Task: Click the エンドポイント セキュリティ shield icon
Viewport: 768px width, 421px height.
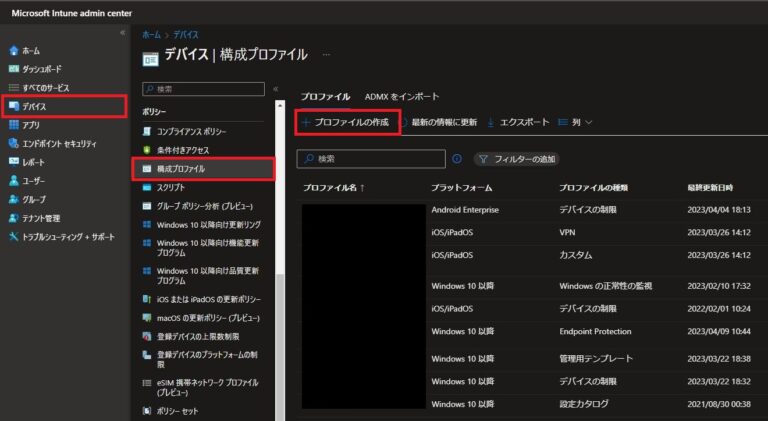Action: pyautogui.click(x=14, y=143)
